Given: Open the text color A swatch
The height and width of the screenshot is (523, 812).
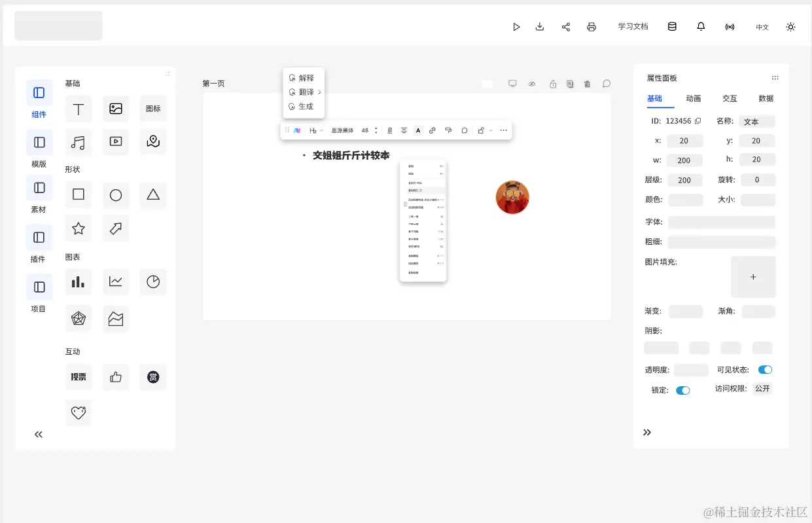Looking at the screenshot, I should [418, 130].
